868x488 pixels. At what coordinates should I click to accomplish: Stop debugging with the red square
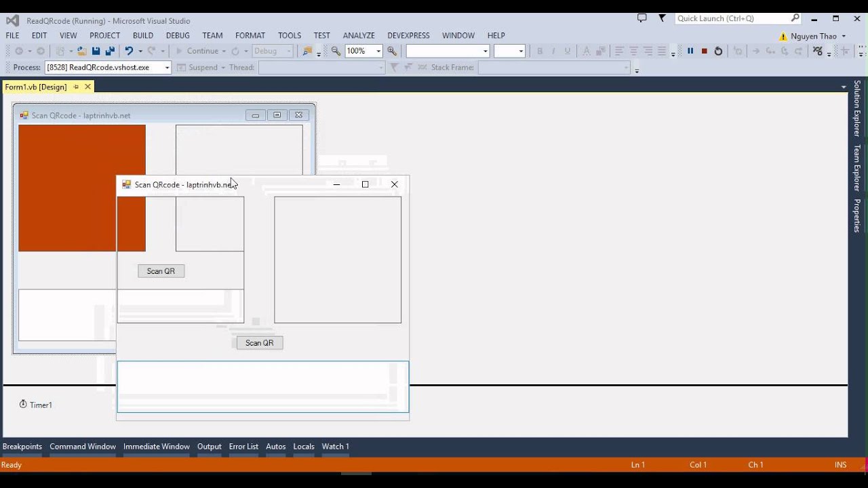[x=705, y=51]
